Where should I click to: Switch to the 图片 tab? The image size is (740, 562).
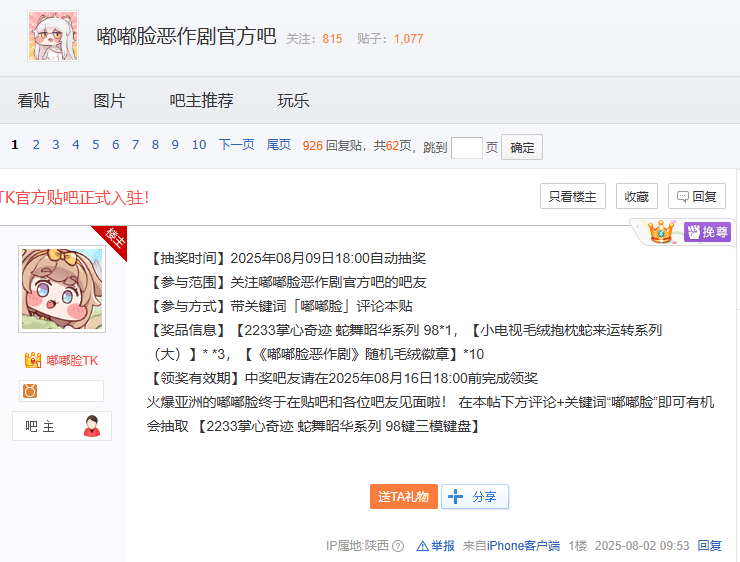pos(109,101)
